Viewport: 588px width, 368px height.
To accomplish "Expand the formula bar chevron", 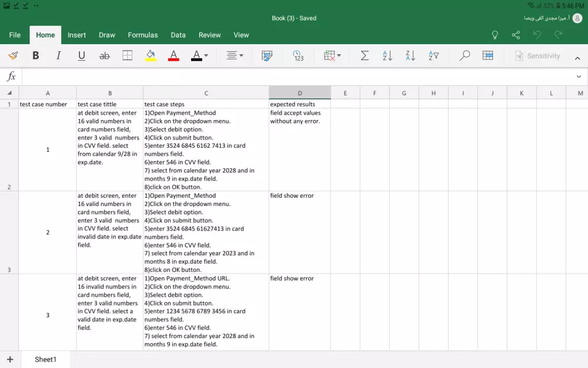I will pyautogui.click(x=579, y=77).
